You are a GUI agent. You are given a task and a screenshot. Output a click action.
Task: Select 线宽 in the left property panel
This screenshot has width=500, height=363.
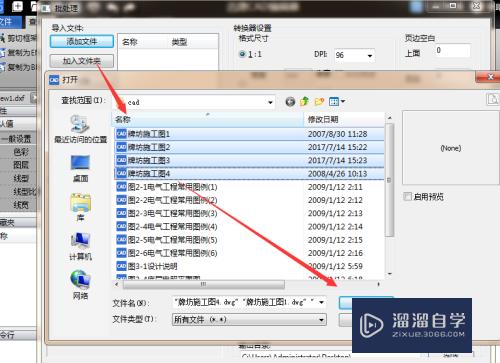point(21,205)
